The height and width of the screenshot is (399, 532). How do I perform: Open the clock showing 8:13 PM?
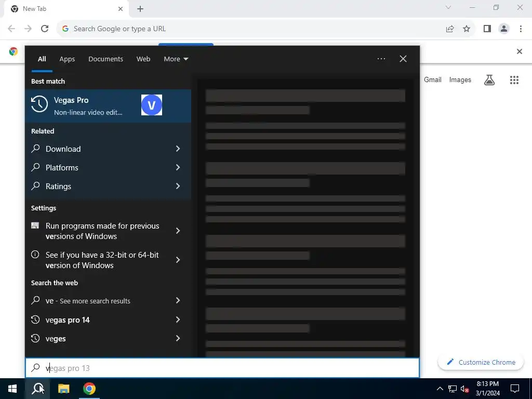[487, 389]
